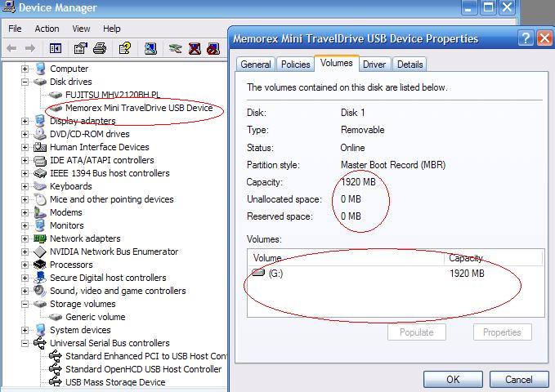Maximize the Device Manager window
This screenshot has width=555, height=392.
pos(488,7)
